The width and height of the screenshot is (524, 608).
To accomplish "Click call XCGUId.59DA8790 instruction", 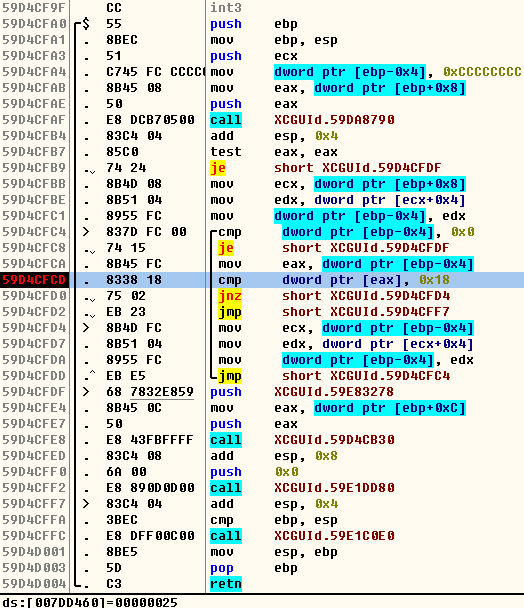I will click(302, 120).
